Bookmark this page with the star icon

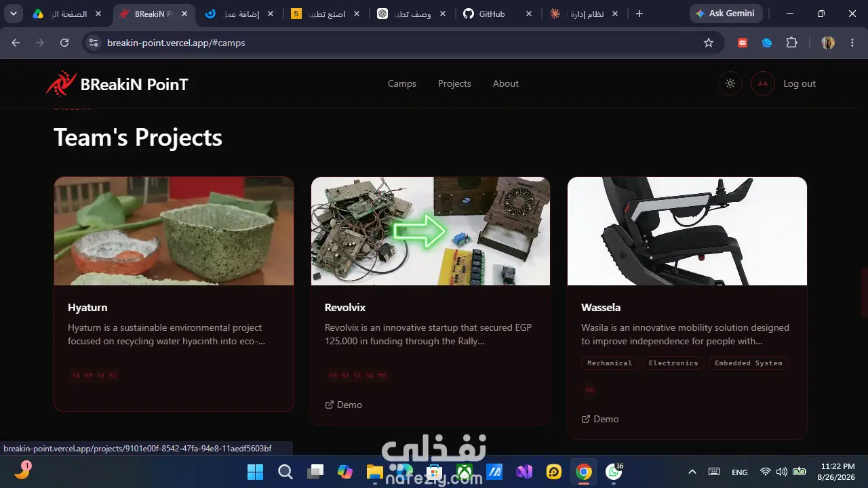pyautogui.click(x=709, y=43)
